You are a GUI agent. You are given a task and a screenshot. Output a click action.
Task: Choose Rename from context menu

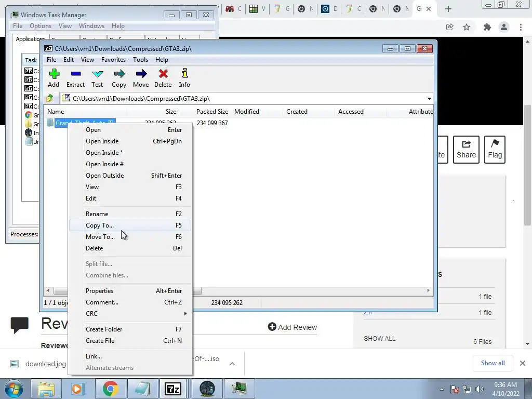click(x=130, y=214)
